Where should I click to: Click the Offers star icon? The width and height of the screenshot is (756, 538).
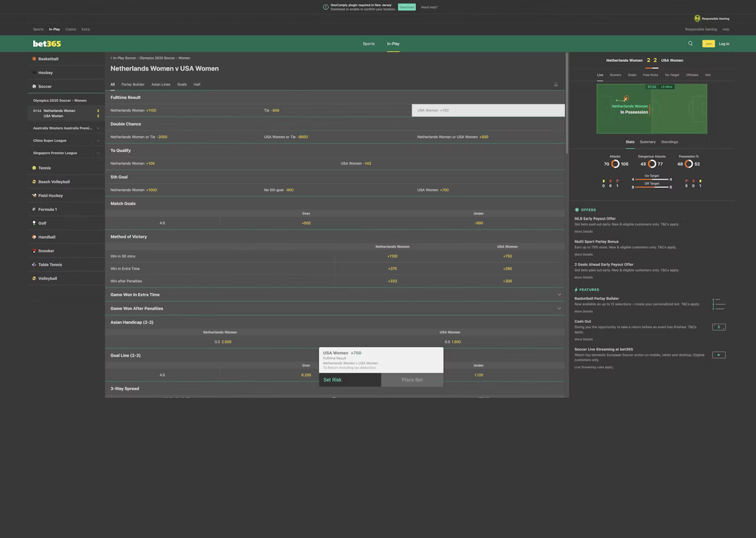pyautogui.click(x=577, y=210)
